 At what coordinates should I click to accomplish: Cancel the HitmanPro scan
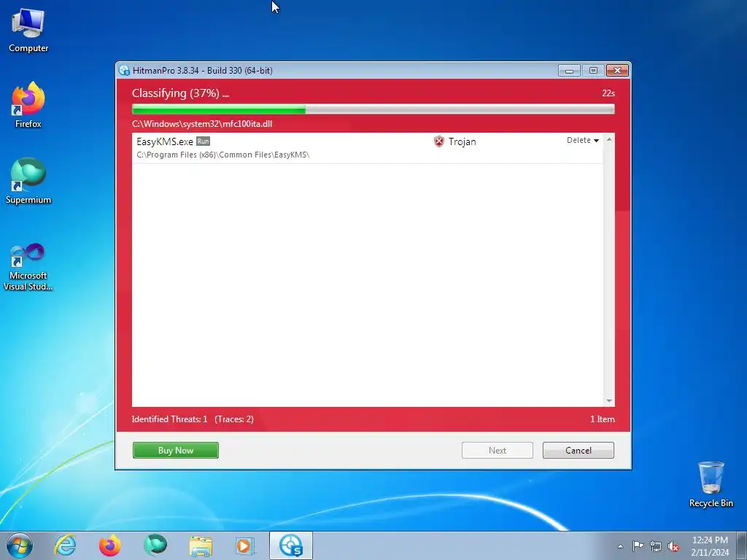pos(578,451)
